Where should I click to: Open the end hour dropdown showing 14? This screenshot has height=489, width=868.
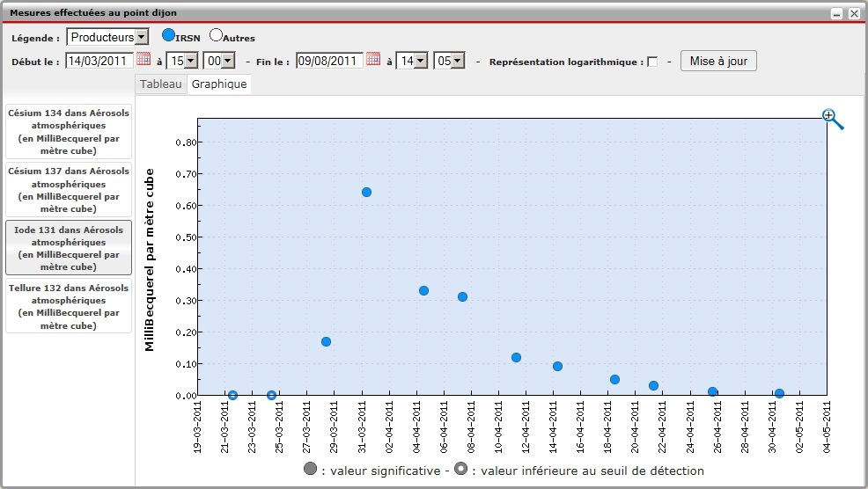(412, 61)
